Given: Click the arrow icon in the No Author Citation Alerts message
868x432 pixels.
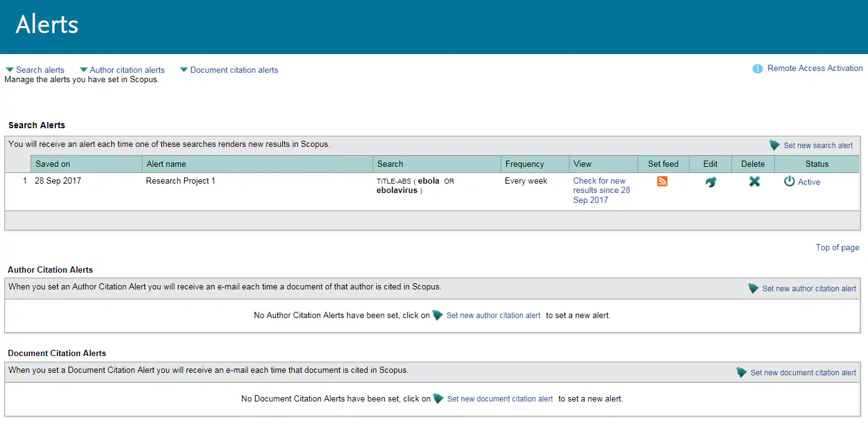Looking at the screenshot, I should pos(437,315).
